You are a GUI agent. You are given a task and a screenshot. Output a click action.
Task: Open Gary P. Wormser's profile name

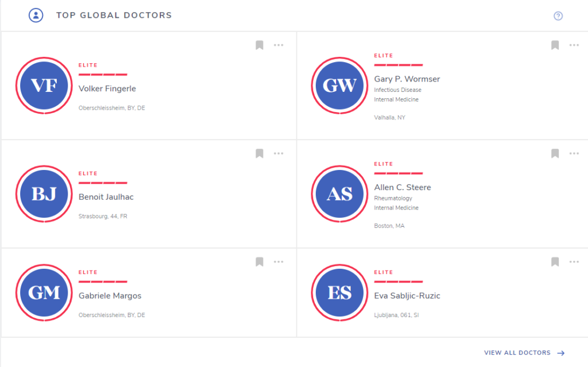[407, 79]
